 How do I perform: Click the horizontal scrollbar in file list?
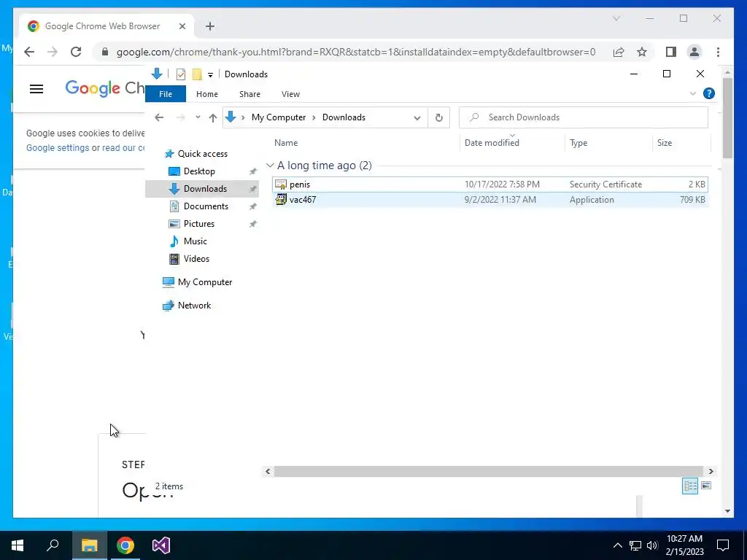coord(488,472)
